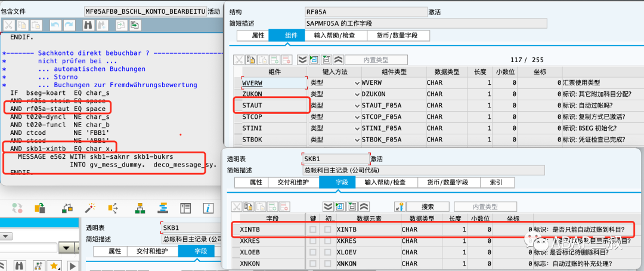Open 键入方法 dropdown in ZUKON row

coord(357,94)
